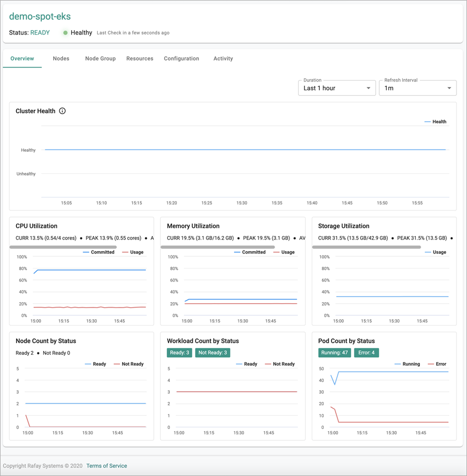Screen dimensions: 467x476
Task: Toggle Running series in Pod Count legend
Action: click(407, 364)
